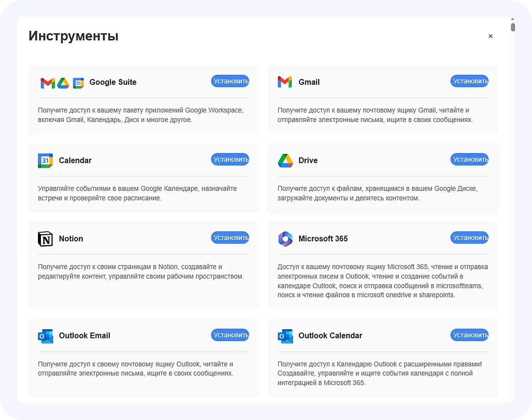
Task: Click the Календарю Outlook description text
Action: click(380, 373)
